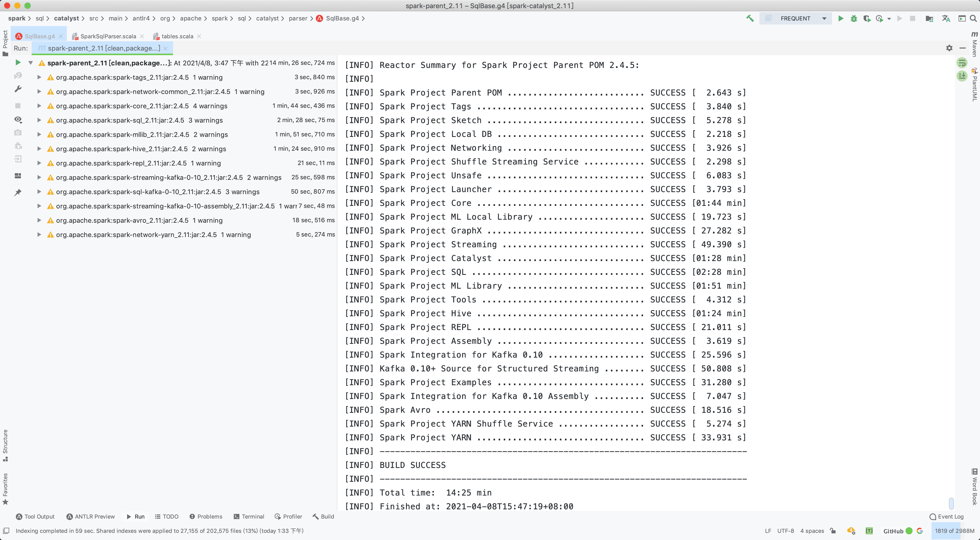Open Run Anything terminal-play icon
980x540 pixels.
click(962, 18)
